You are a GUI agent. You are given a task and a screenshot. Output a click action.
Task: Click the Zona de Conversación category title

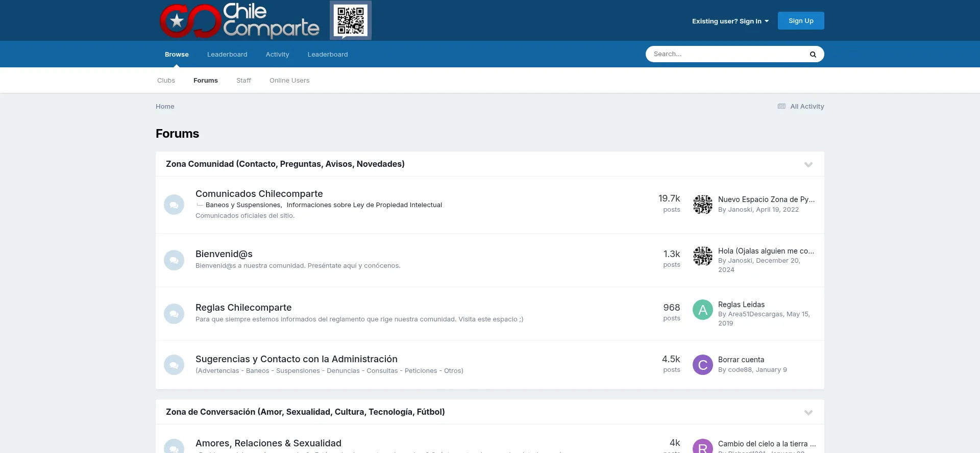click(x=305, y=412)
